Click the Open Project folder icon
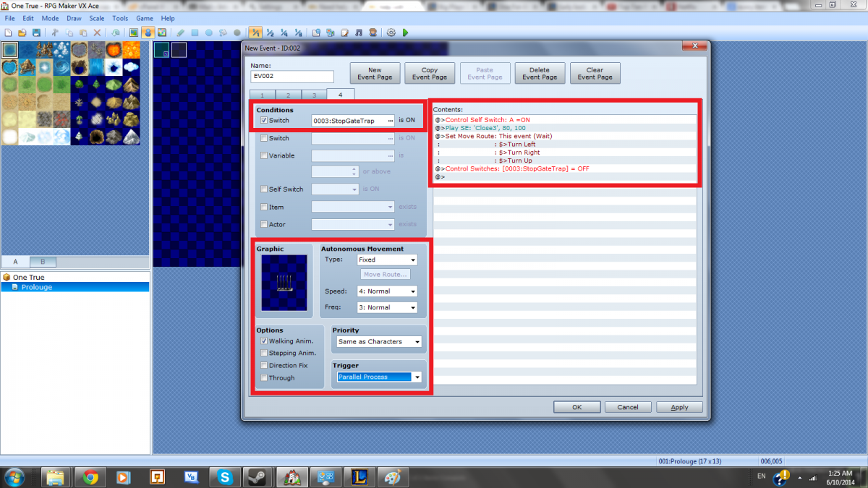This screenshot has width=868, height=488. click(x=22, y=33)
